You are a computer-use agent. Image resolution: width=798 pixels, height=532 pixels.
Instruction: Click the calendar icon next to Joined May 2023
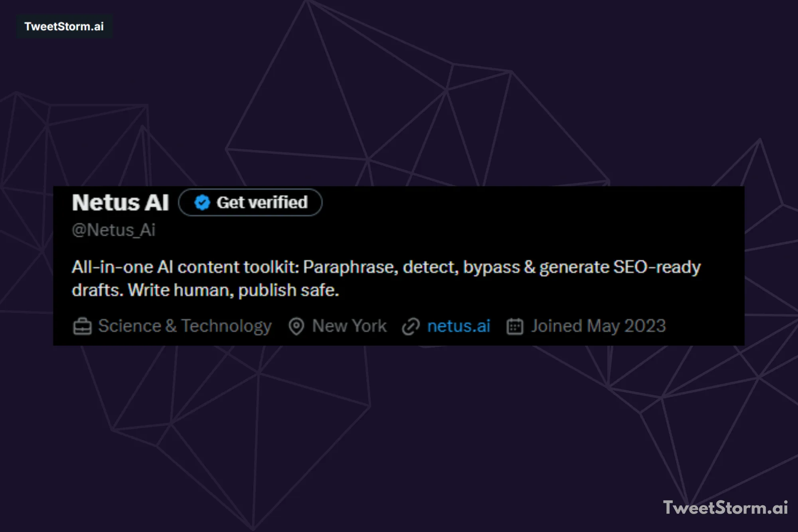(x=515, y=326)
